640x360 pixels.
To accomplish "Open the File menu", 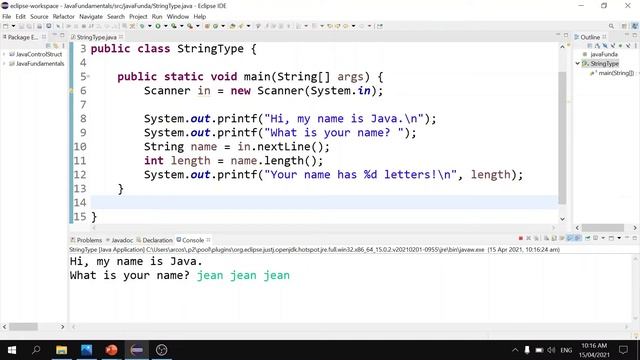I will [7, 16].
